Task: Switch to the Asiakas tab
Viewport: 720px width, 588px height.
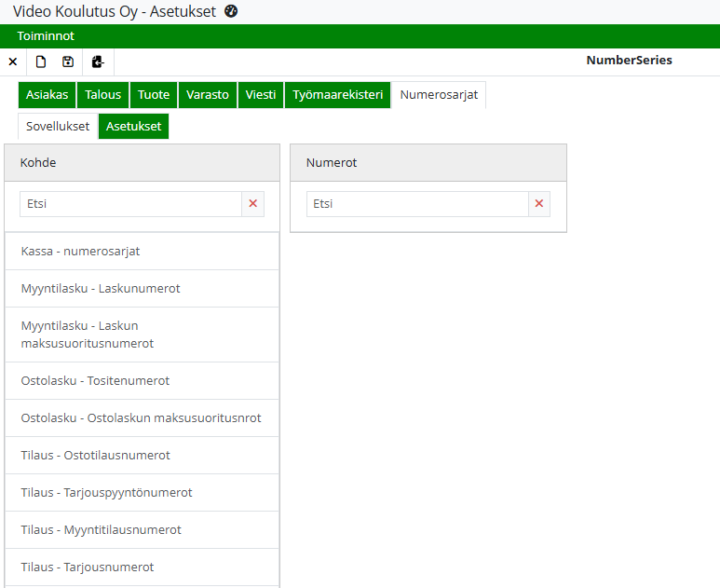Action: pos(47,95)
